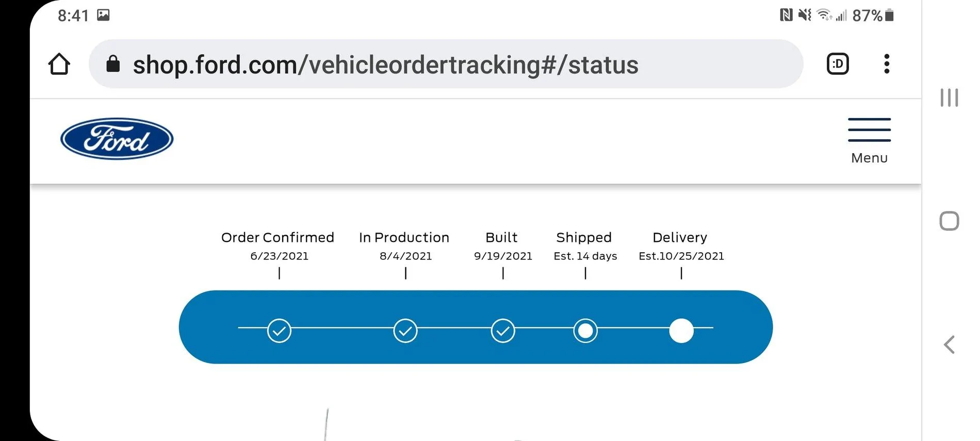Image resolution: width=980 pixels, height=441 pixels.
Task: Click the padlock site security icon
Action: [113, 64]
